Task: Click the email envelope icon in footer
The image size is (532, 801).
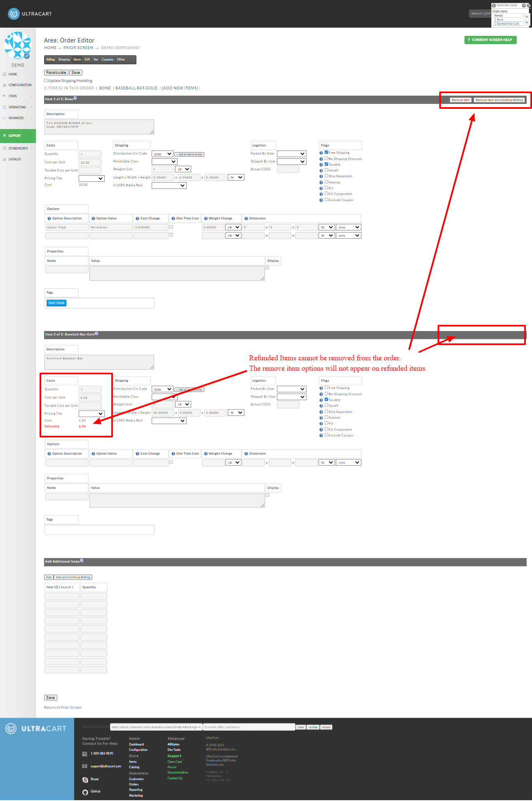Action: 85,766
